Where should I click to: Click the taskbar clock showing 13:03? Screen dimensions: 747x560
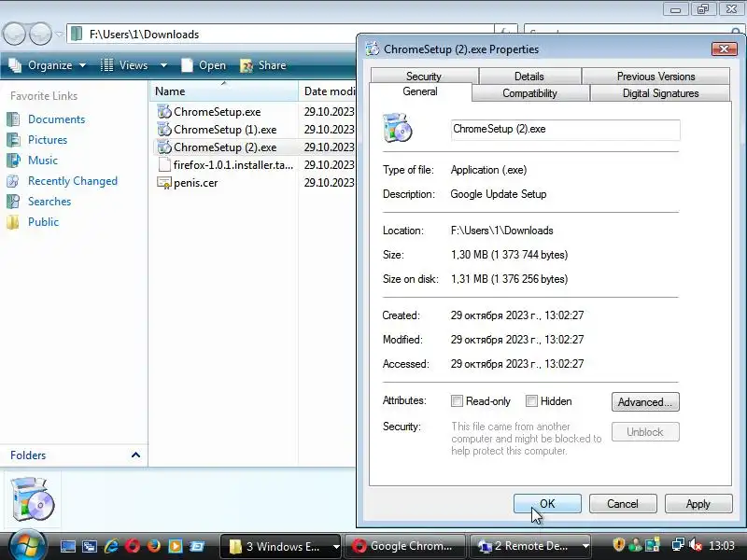(x=721, y=546)
